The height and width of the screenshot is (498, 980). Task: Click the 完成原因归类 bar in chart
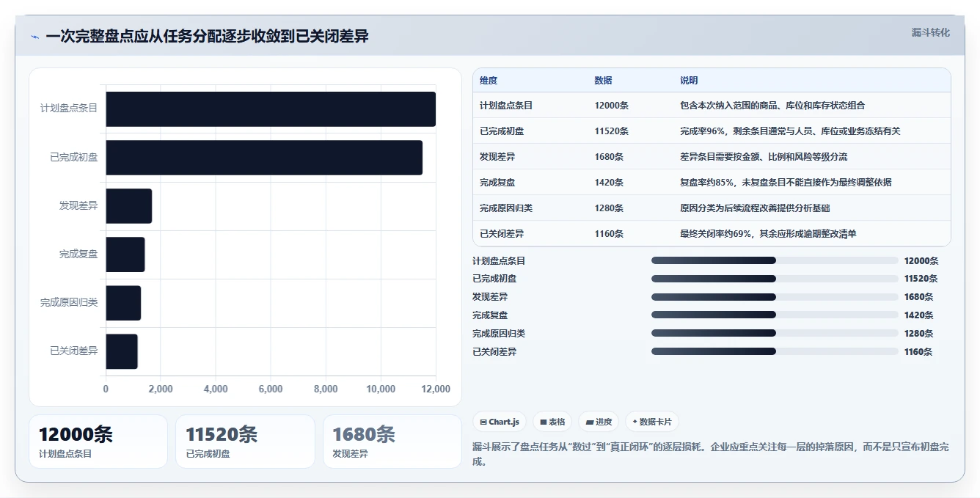(x=123, y=303)
